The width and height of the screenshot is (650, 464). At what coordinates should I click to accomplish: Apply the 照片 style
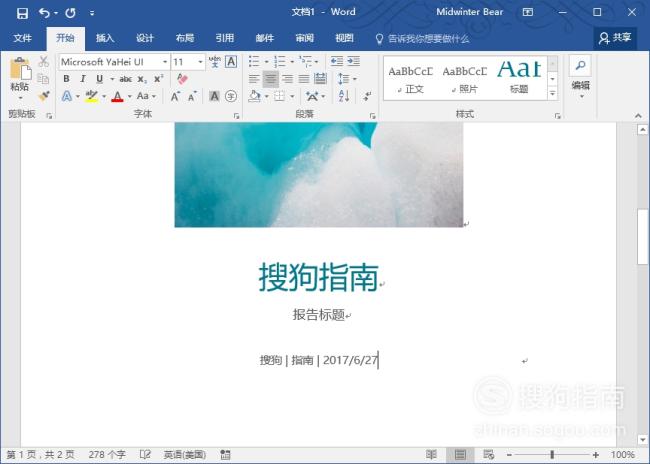pos(464,79)
